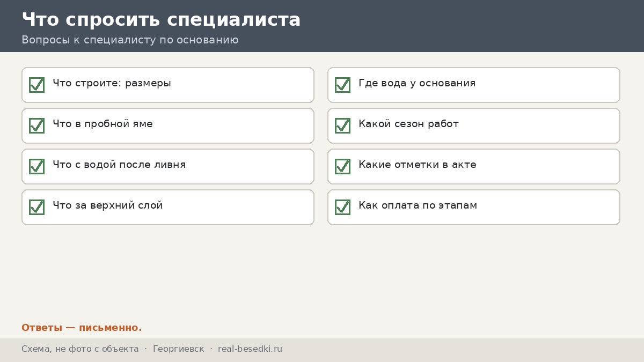Select the text "Где вода у основания"
644x362 pixels.
pos(417,84)
